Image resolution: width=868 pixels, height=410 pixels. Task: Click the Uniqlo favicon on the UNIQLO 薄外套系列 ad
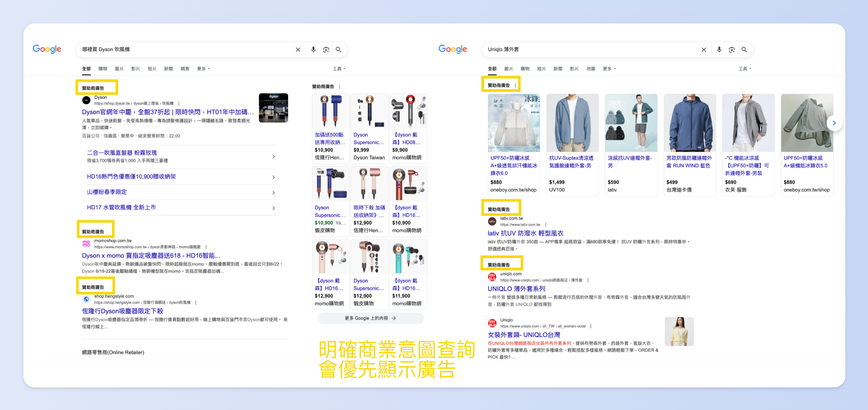[x=492, y=277]
